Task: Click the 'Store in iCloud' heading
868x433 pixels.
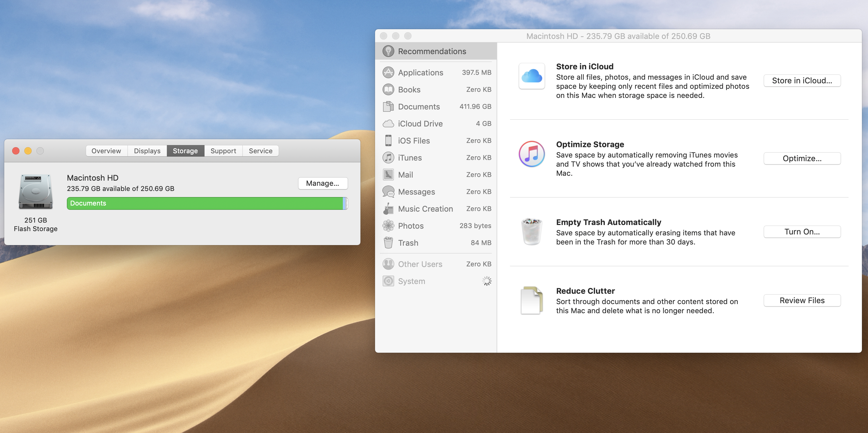Action: (x=585, y=66)
